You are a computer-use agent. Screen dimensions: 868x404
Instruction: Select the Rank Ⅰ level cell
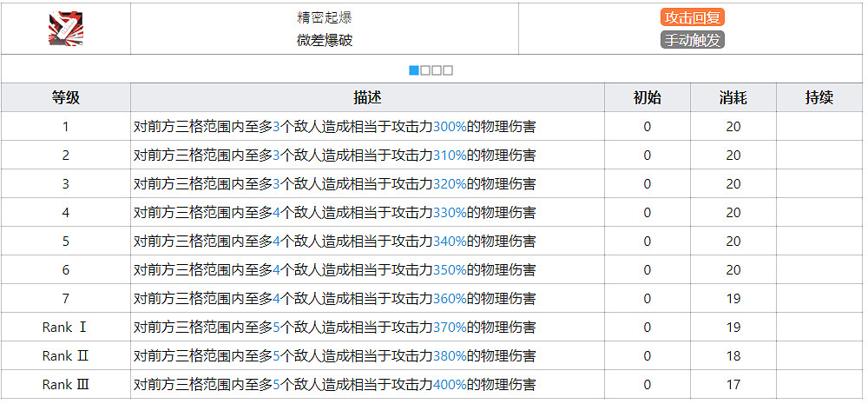click(x=66, y=327)
